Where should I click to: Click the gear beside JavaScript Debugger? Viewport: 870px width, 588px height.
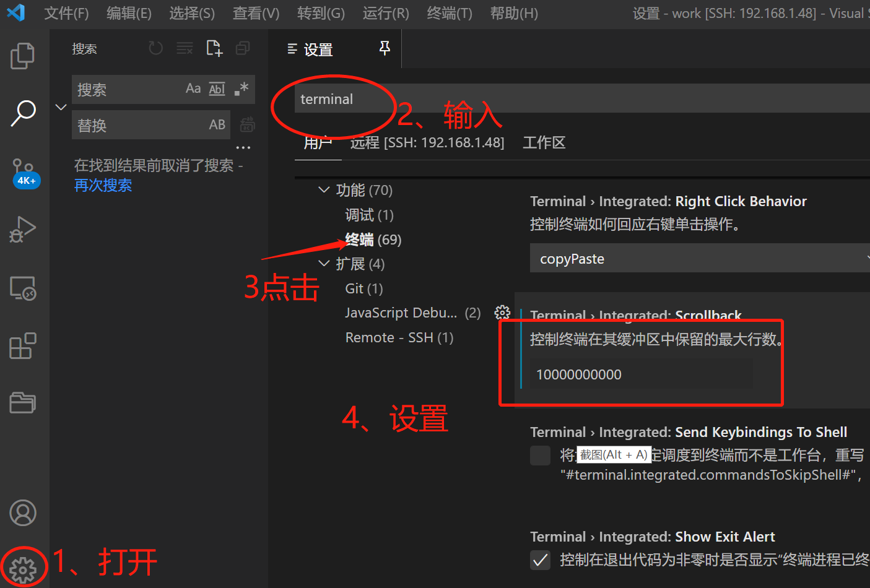pos(502,313)
